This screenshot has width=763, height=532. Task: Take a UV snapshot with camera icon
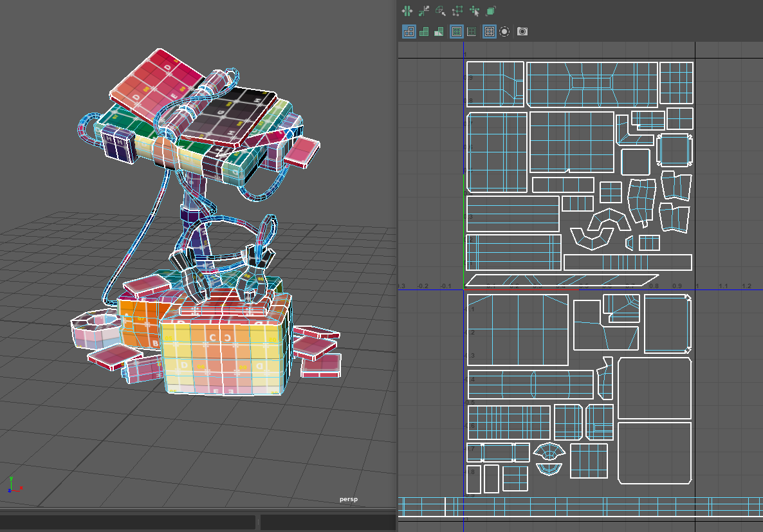(x=522, y=31)
